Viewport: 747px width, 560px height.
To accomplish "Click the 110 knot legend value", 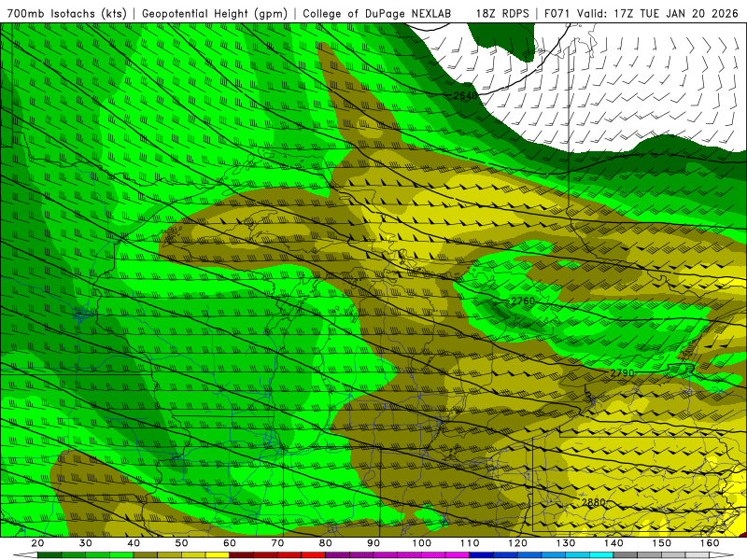I will 470,543.
